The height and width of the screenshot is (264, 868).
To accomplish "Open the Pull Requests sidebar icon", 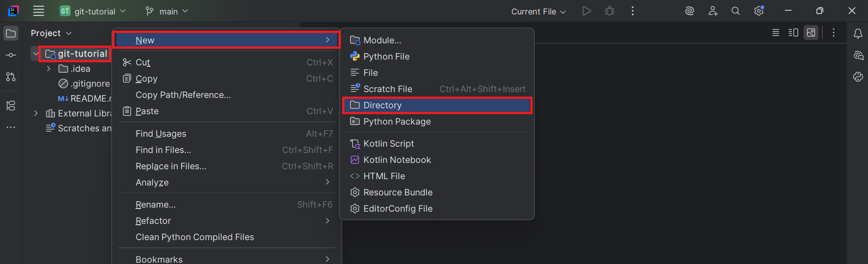I will pyautogui.click(x=11, y=77).
